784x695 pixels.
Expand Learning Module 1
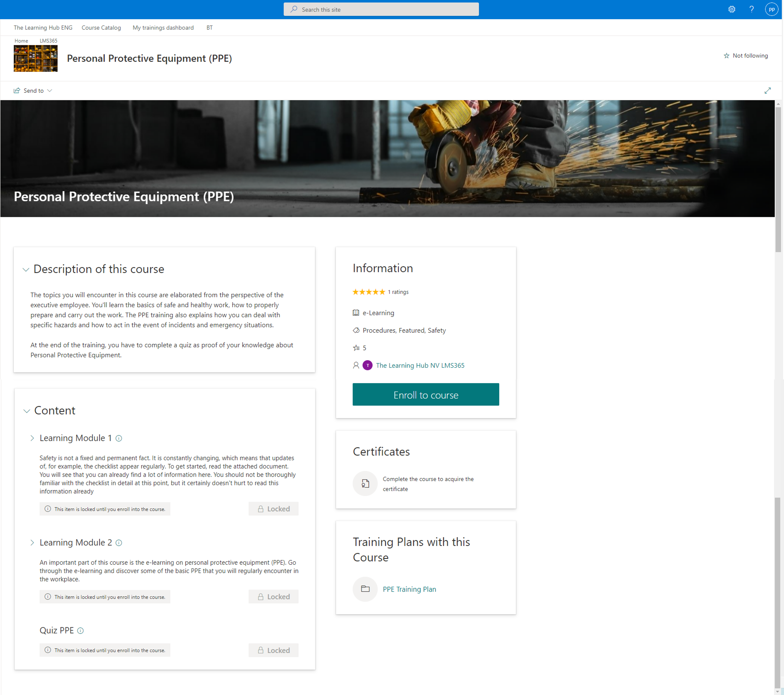pyautogui.click(x=32, y=438)
